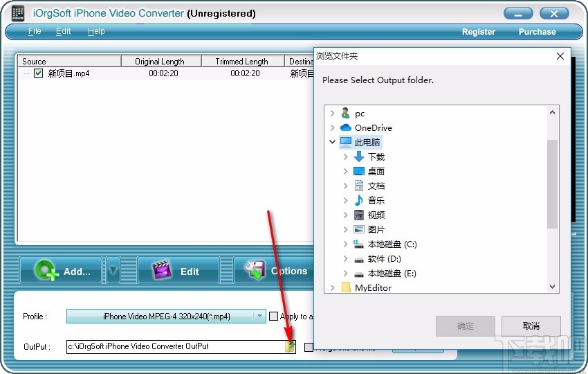This screenshot has height=374, width=588.
Task: Click the 取消 button
Action: [531, 326]
